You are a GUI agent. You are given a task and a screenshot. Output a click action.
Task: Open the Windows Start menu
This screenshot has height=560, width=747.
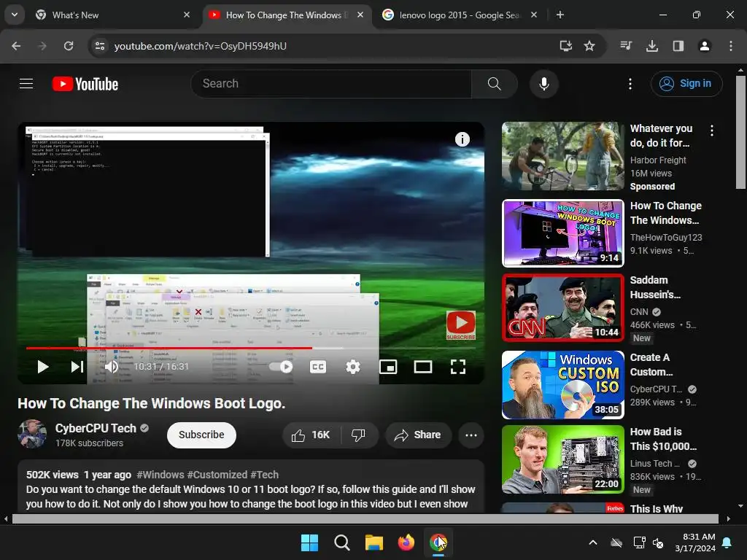(x=309, y=542)
